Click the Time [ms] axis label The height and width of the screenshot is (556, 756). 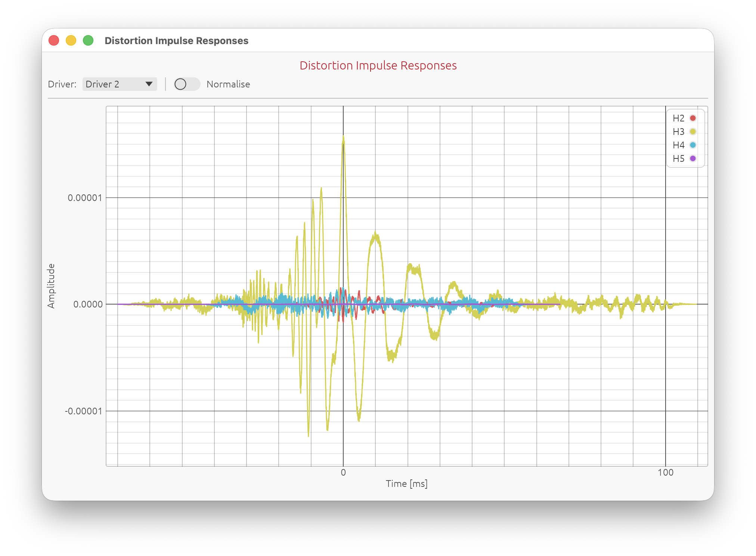(x=407, y=484)
